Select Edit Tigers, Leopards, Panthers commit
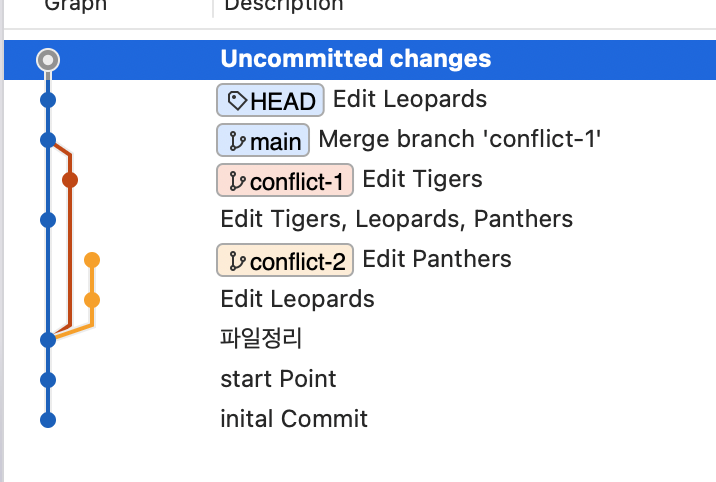The width and height of the screenshot is (716, 482). [x=396, y=219]
